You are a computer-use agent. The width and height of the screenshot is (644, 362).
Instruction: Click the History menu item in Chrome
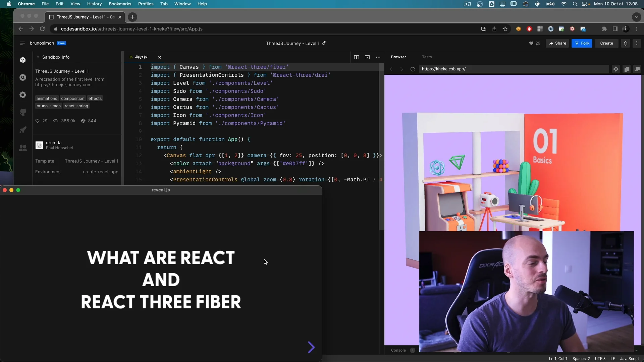[x=94, y=4]
